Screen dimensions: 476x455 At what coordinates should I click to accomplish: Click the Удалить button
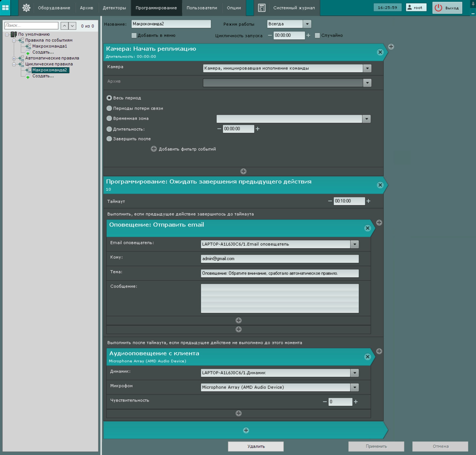coord(256,446)
